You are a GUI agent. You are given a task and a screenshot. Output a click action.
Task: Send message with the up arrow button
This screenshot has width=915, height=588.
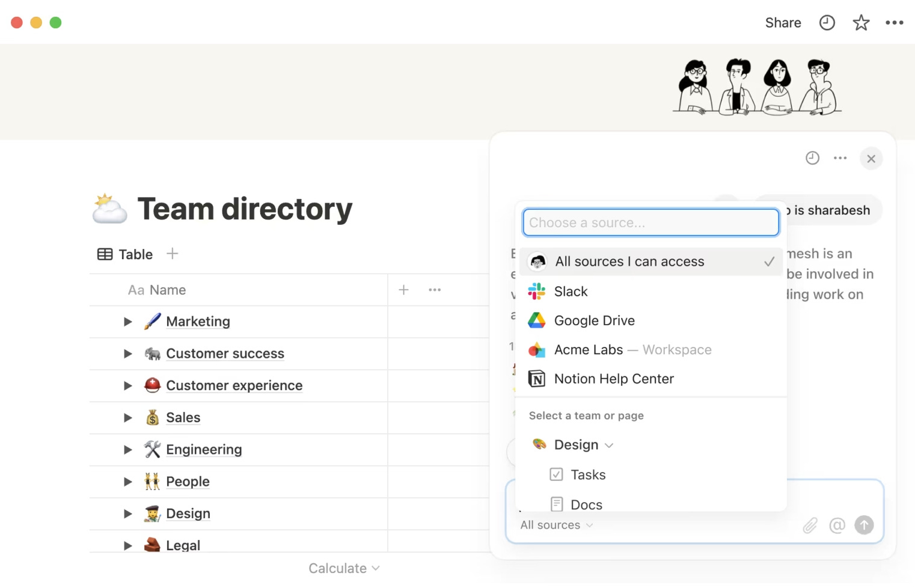point(864,525)
